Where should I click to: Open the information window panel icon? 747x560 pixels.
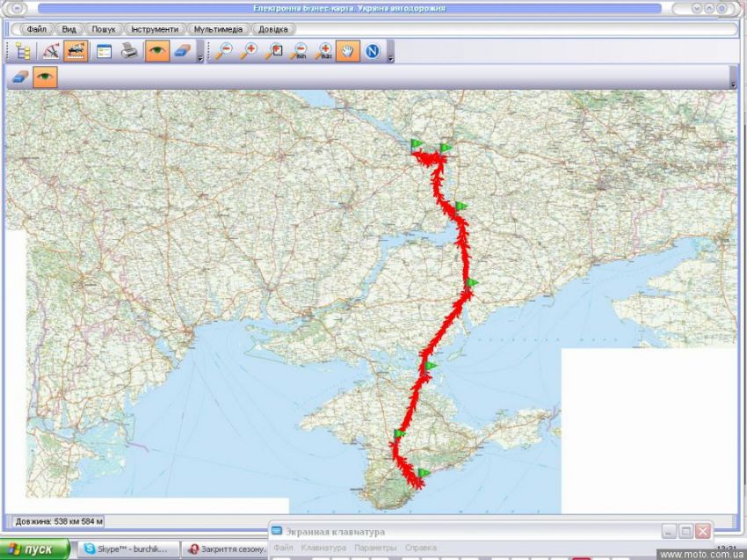(104, 51)
